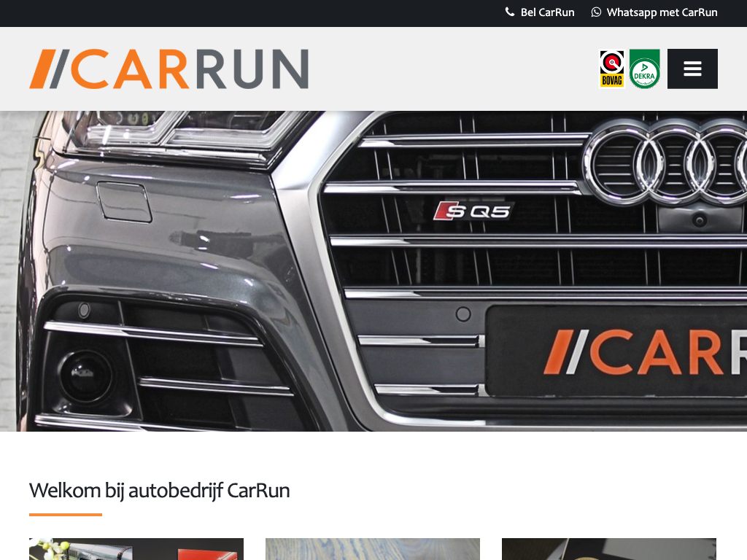The width and height of the screenshot is (747, 560).
Task: Open the left thumbnail below the welcome heading
Action: [136, 548]
